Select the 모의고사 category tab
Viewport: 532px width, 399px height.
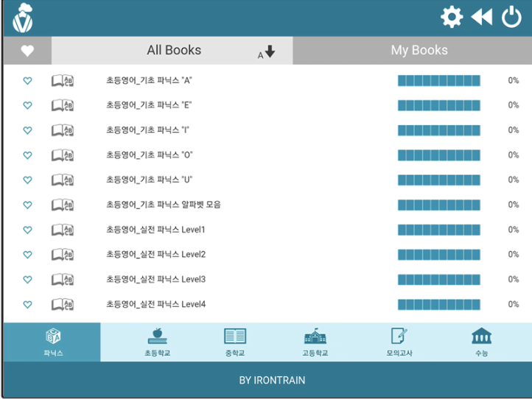[399, 342]
